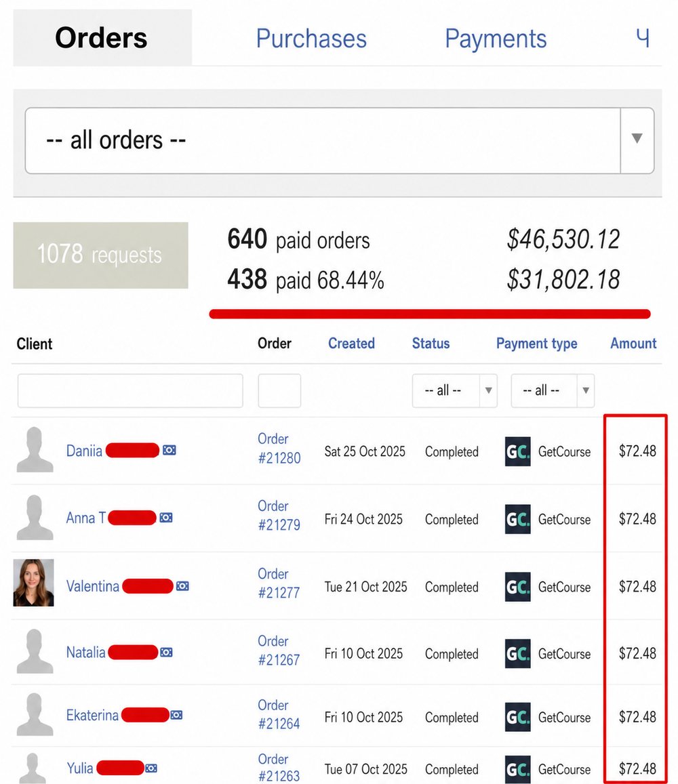
Task: Switch to the Orders tab
Action: (x=102, y=37)
